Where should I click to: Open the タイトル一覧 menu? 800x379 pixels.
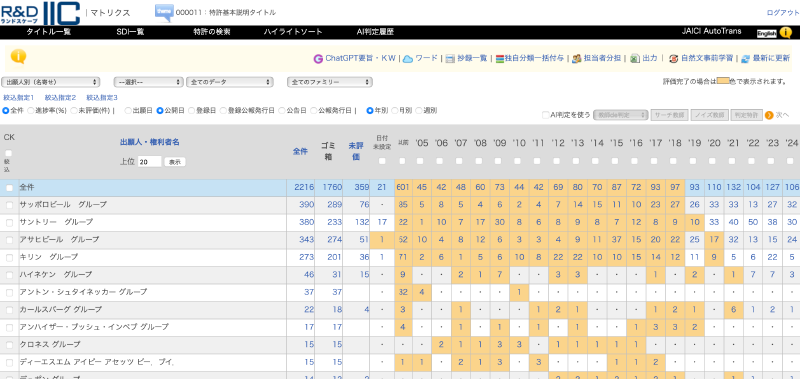coord(48,32)
